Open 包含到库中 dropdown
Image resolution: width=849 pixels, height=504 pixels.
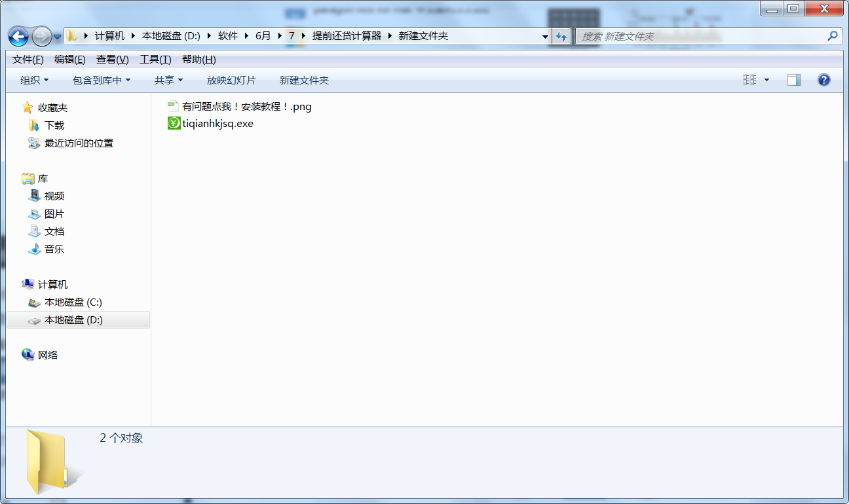[102, 80]
